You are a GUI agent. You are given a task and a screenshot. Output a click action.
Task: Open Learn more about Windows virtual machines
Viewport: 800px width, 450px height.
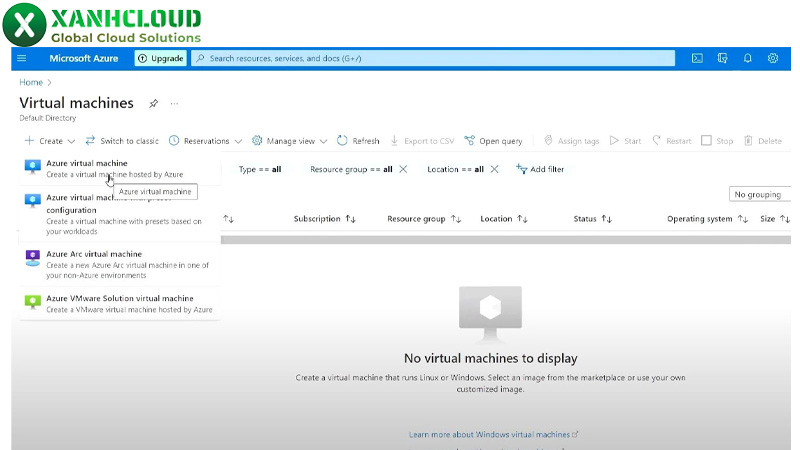(x=493, y=435)
